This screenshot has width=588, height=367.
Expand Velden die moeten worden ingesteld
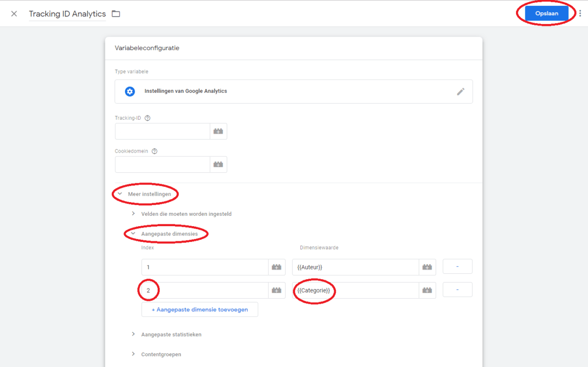coord(181,214)
